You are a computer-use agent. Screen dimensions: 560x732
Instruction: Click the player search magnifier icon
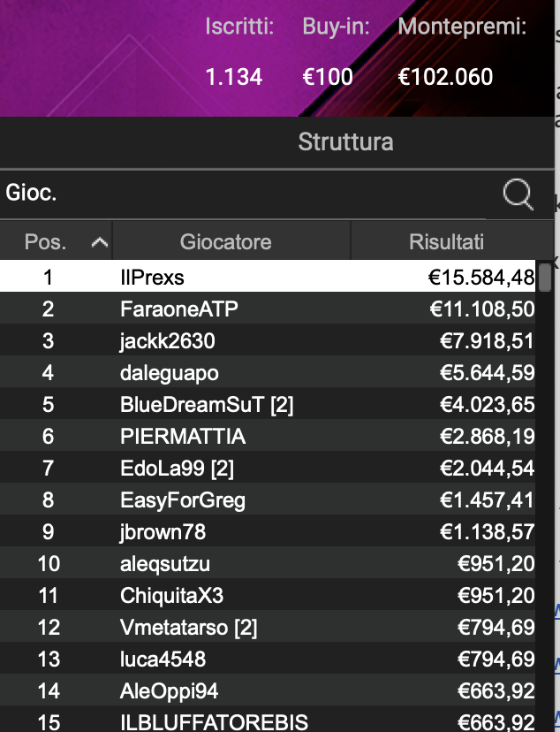[516, 193]
